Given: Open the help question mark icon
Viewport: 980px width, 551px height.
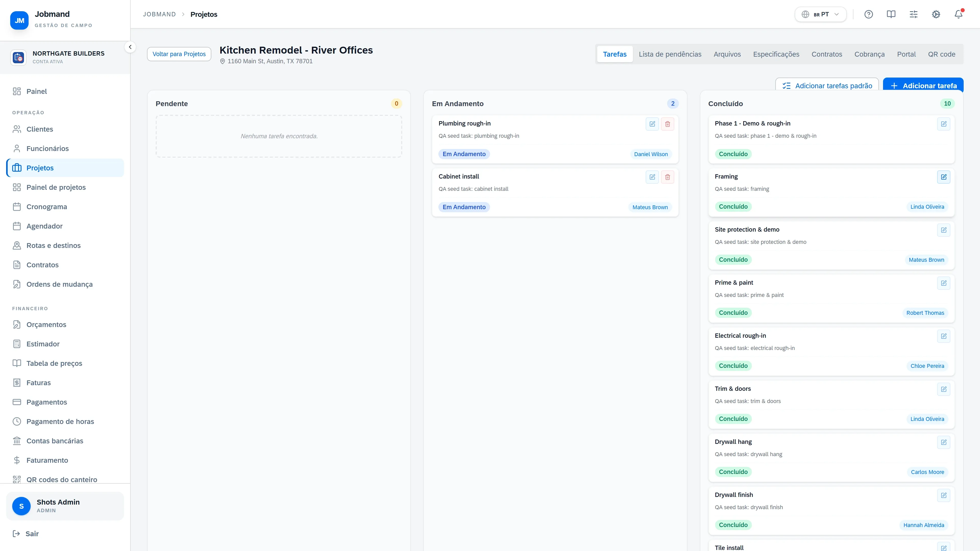Looking at the screenshot, I should pyautogui.click(x=868, y=15).
